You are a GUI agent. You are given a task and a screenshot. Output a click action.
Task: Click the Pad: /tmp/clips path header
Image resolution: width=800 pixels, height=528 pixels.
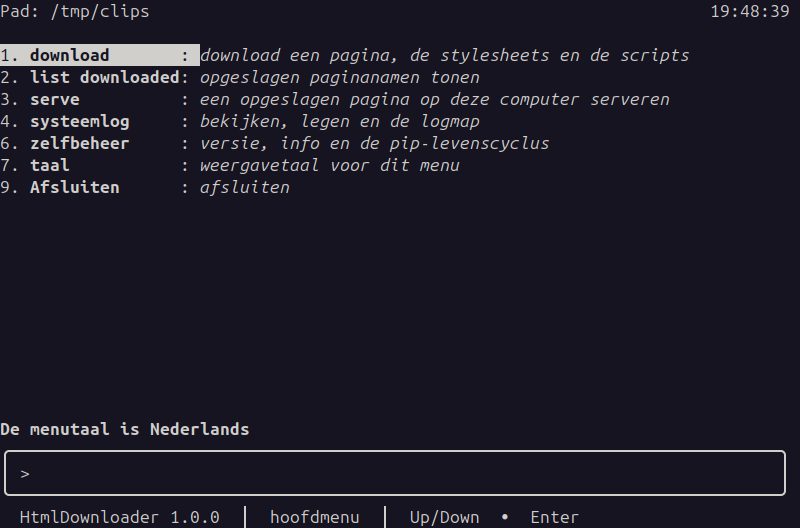point(74,11)
